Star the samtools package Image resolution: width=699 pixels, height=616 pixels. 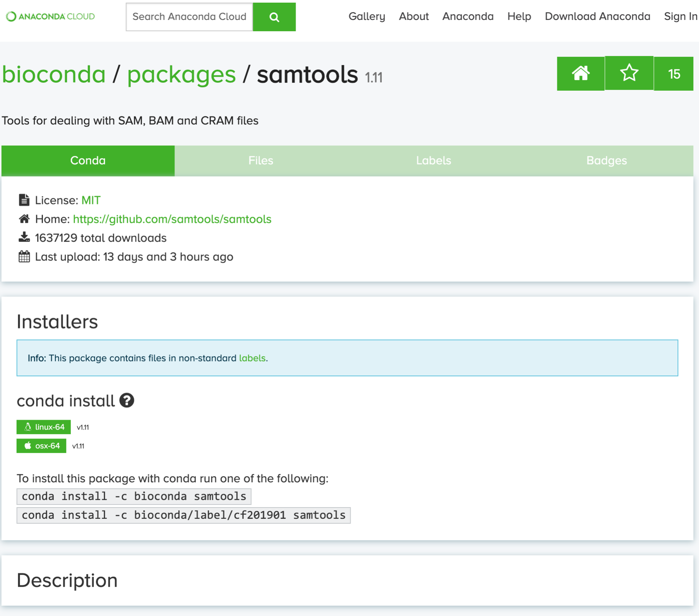[629, 73]
